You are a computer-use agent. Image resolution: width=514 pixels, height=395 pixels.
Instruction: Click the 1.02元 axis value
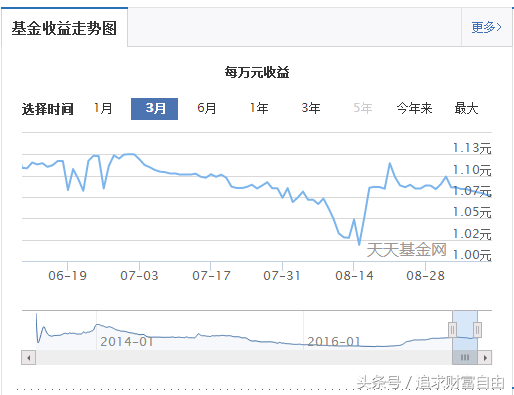[472, 234]
